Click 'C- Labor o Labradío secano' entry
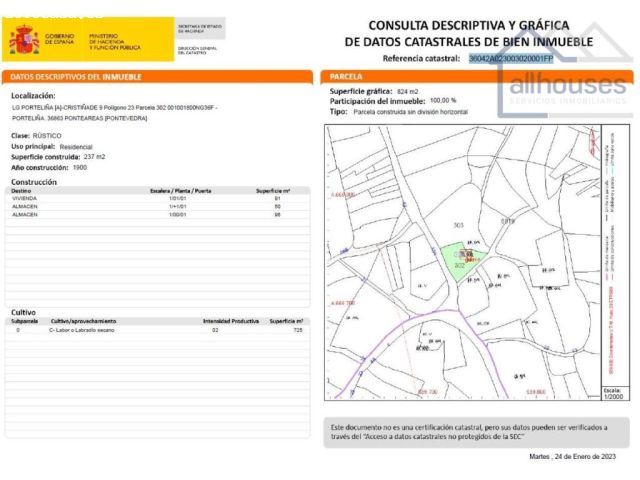Image resolution: width=640 pixels, height=480 pixels. [82, 330]
